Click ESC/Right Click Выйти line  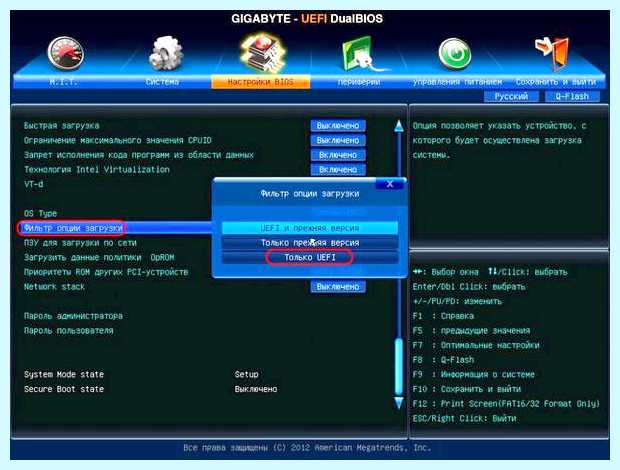pos(465,418)
